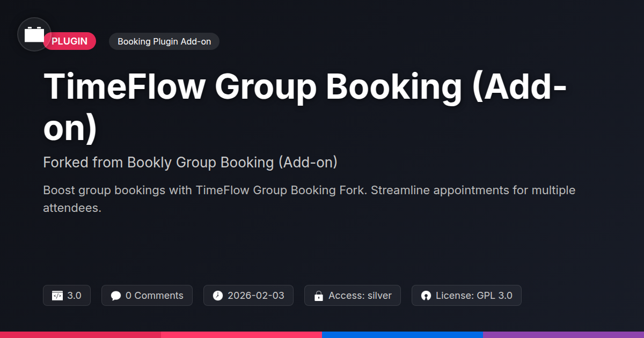Screen dimensions: 644x338
Task: Click the version code icon
Action: tap(57, 296)
